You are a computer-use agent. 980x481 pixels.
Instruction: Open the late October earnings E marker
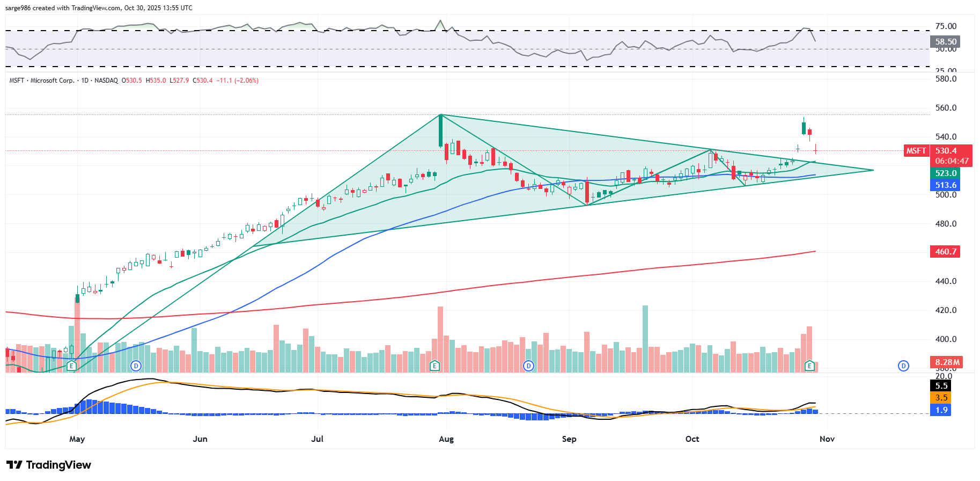810,366
